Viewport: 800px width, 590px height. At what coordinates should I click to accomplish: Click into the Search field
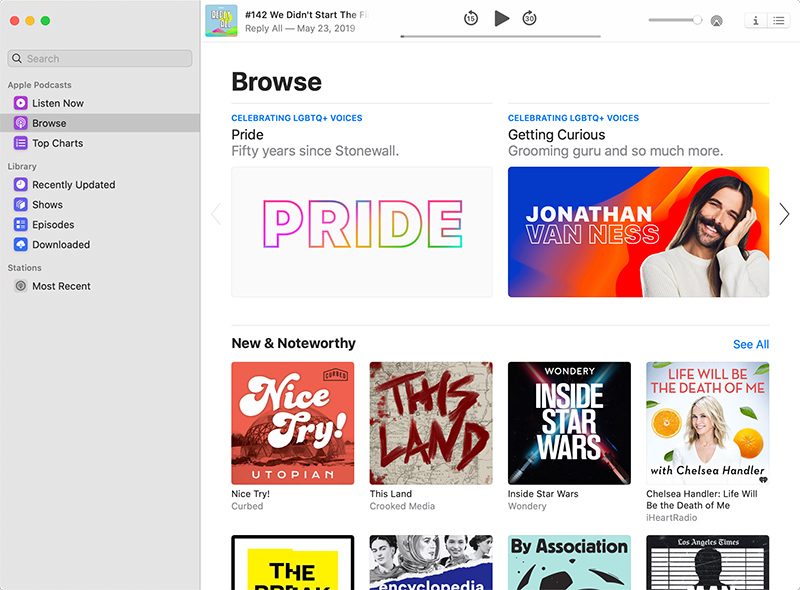pyautogui.click(x=100, y=58)
